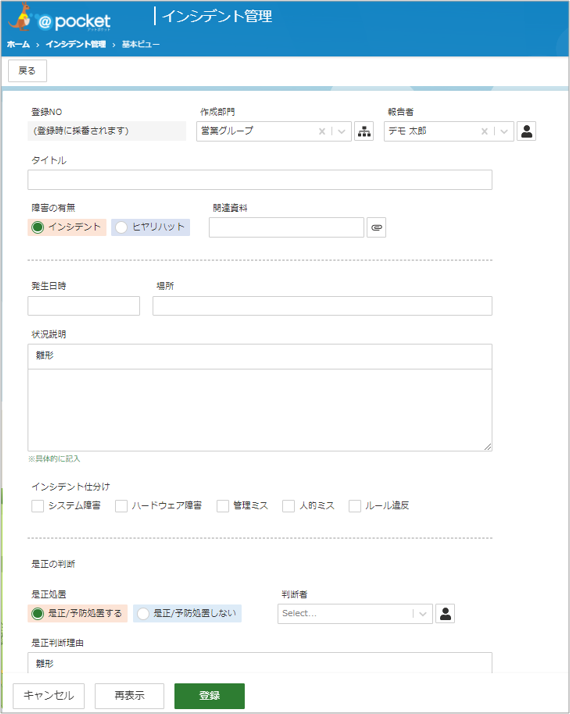Image resolution: width=570 pixels, height=714 pixels.
Task: Click the paperclip attachment icon for 関連資料
Action: tap(377, 227)
